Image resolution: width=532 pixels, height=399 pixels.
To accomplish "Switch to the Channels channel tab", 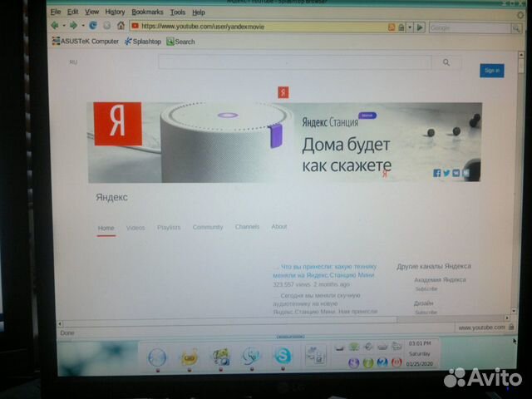I will point(247,227).
